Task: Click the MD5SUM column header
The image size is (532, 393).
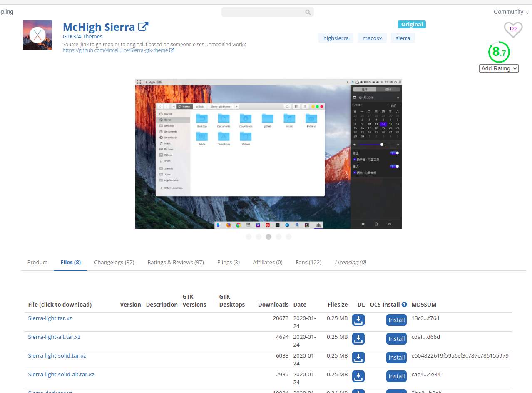Action: point(424,305)
